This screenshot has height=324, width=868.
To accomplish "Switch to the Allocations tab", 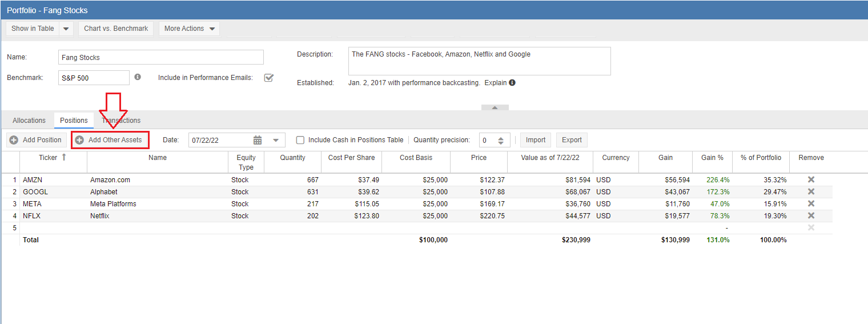I will click(29, 121).
